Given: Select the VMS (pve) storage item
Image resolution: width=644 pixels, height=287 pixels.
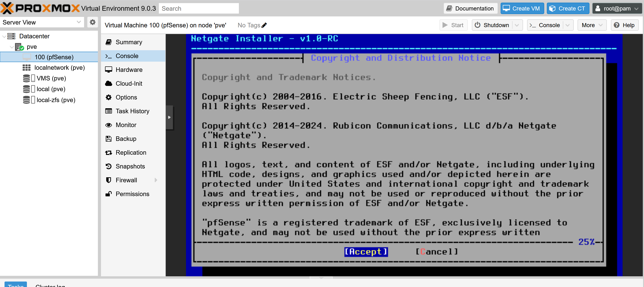Looking at the screenshot, I should click(49, 79).
